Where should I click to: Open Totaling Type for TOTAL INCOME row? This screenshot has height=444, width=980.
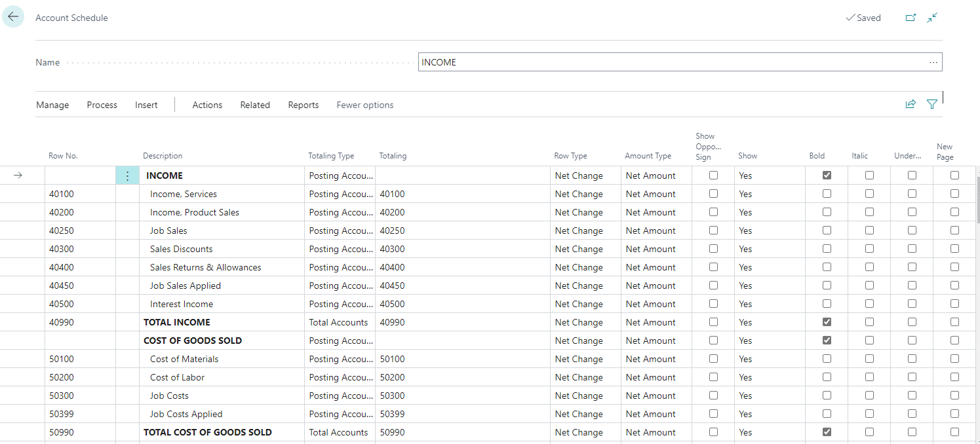tap(340, 322)
